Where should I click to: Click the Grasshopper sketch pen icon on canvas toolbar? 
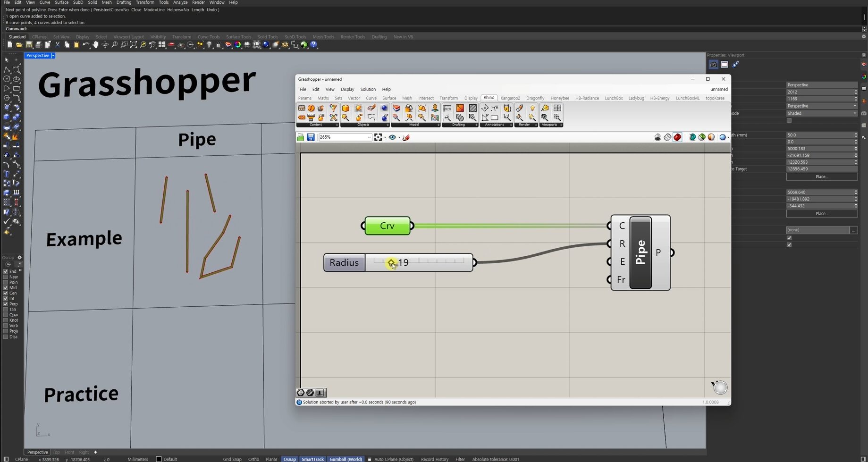[x=406, y=137]
